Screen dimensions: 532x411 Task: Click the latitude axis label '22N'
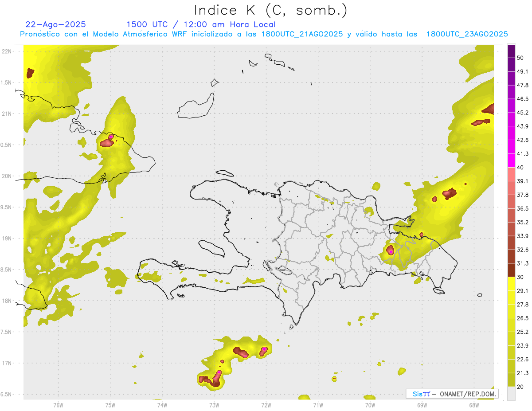pyautogui.click(x=7, y=51)
